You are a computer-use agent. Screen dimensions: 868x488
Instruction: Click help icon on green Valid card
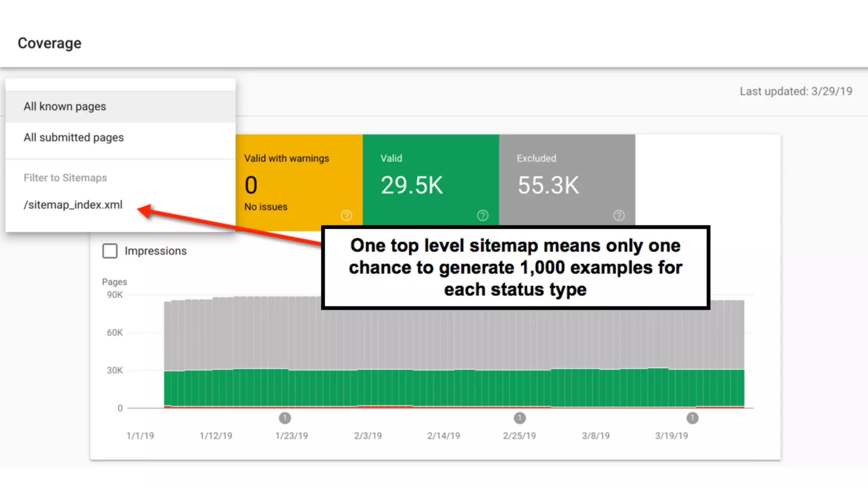482,215
